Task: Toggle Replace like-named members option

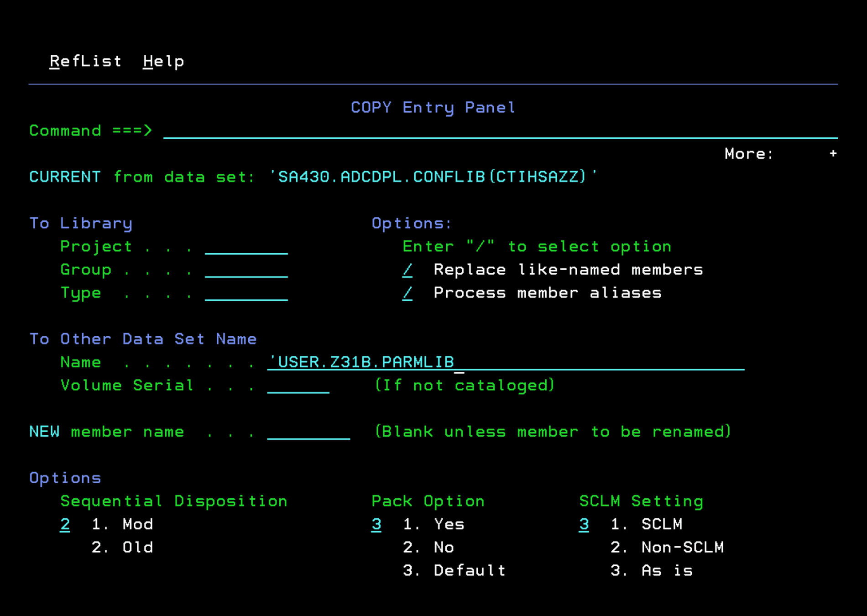Action: tap(407, 270)
